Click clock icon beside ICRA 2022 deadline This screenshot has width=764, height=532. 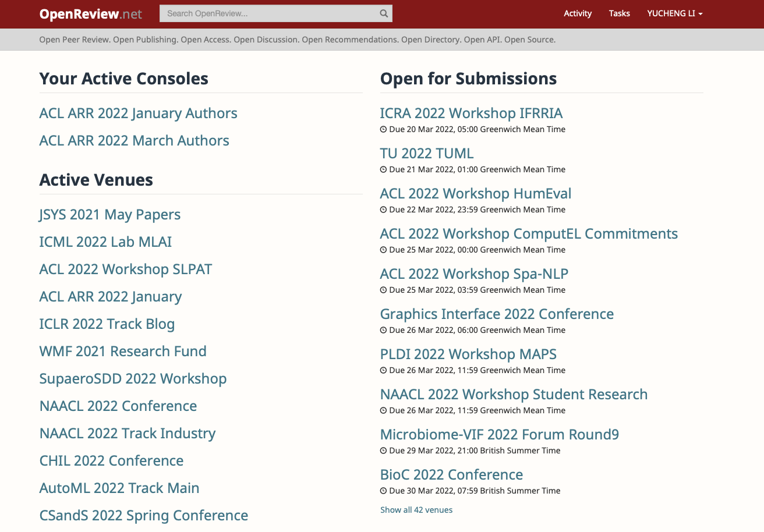click(383, 129)
